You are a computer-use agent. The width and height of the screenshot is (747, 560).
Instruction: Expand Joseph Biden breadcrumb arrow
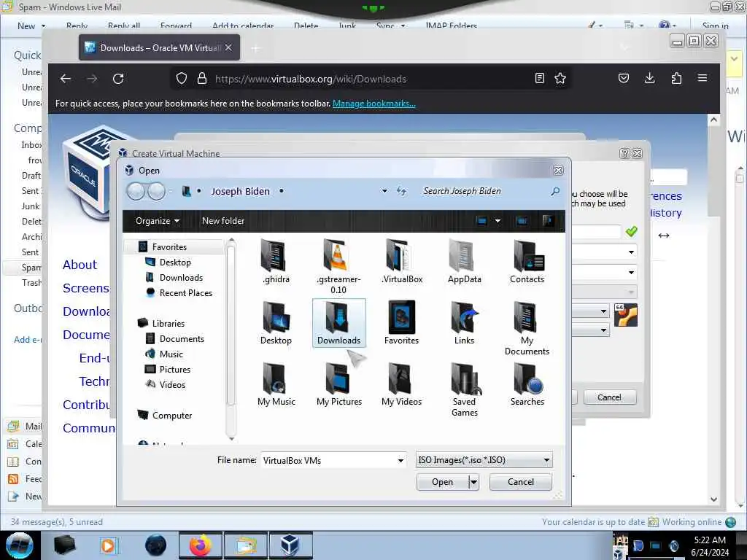[282, 191]
